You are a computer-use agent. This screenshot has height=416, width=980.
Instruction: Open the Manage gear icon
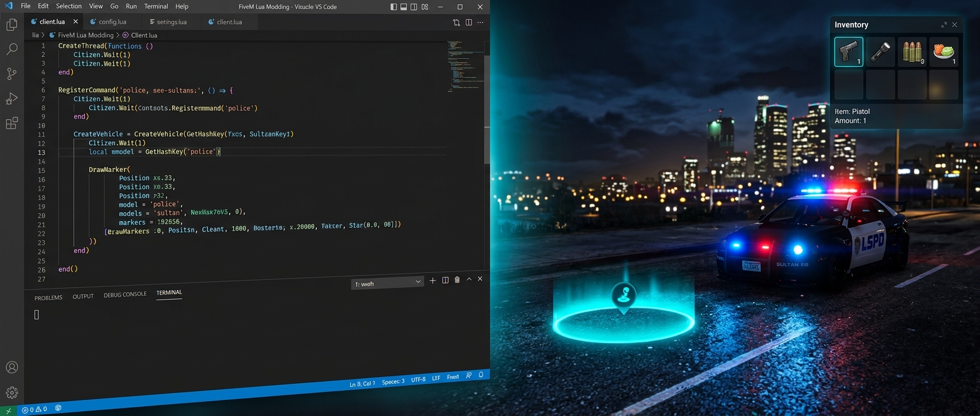tap(12, 392)
